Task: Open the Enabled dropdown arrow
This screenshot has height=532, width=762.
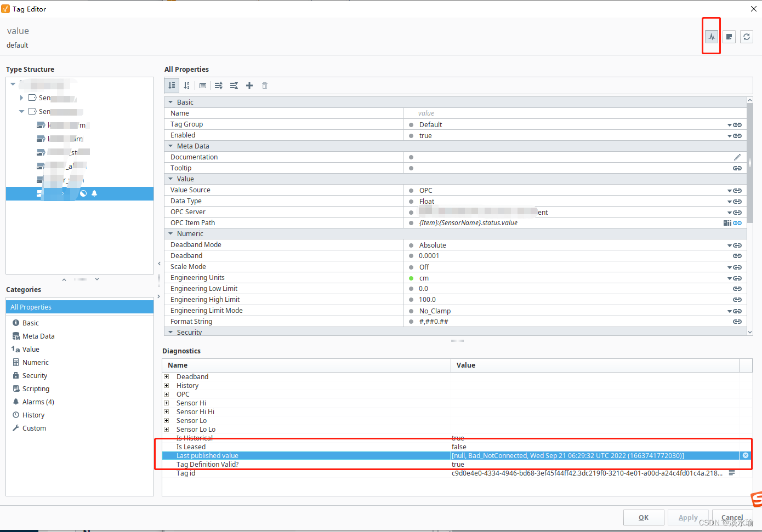Action: pos(730,136)
